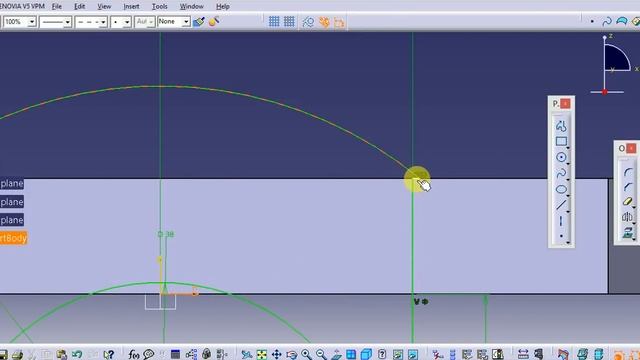
Task: Toggle the Grid display option
Action: 274,22
